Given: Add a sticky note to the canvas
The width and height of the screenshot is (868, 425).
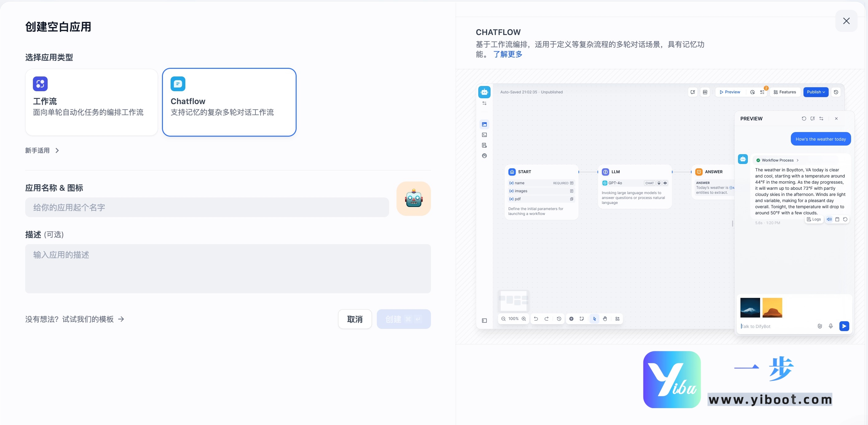Looking at the screenshot, I should [582, 319].
